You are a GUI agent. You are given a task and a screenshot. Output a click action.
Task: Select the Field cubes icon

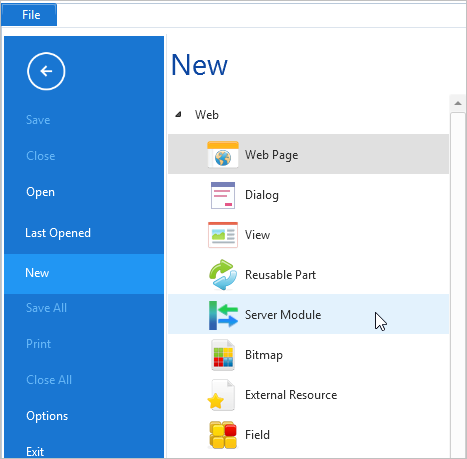(x=223, y=435)
